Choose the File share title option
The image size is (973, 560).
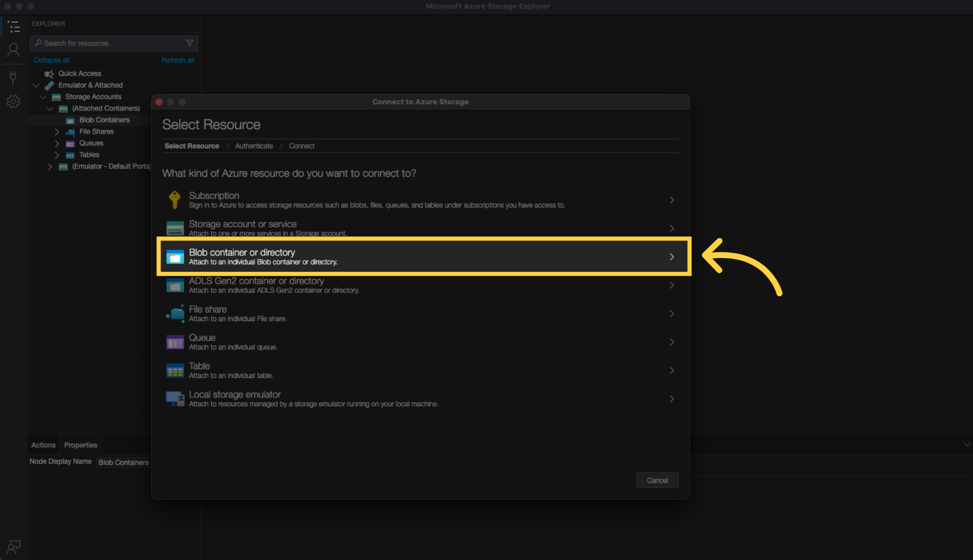[208, 309]
